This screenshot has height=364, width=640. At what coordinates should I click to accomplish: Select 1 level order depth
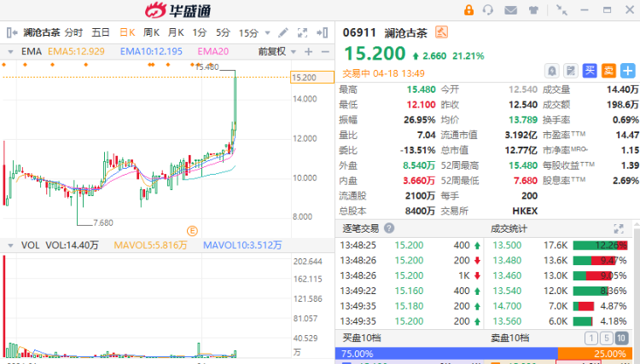click(x=591, y=338)
